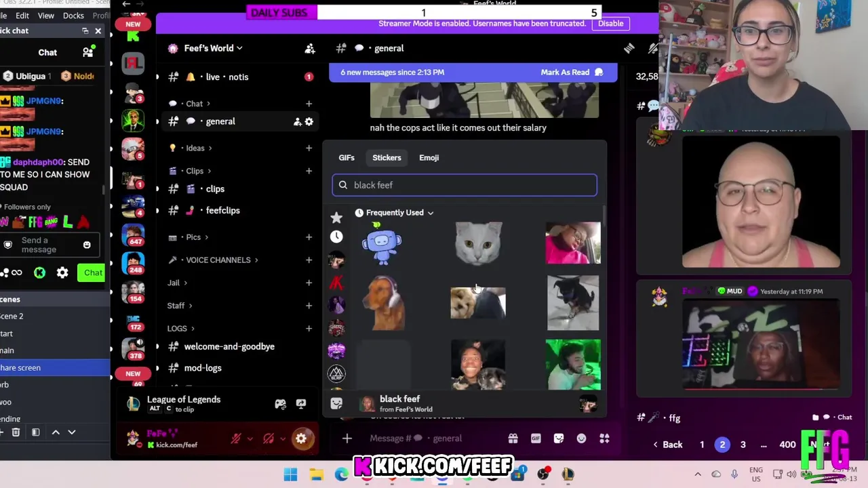The width and height of the screenshot is (868, 488).
Task: Expand the Staff channel category
Action: pos(180,306)
